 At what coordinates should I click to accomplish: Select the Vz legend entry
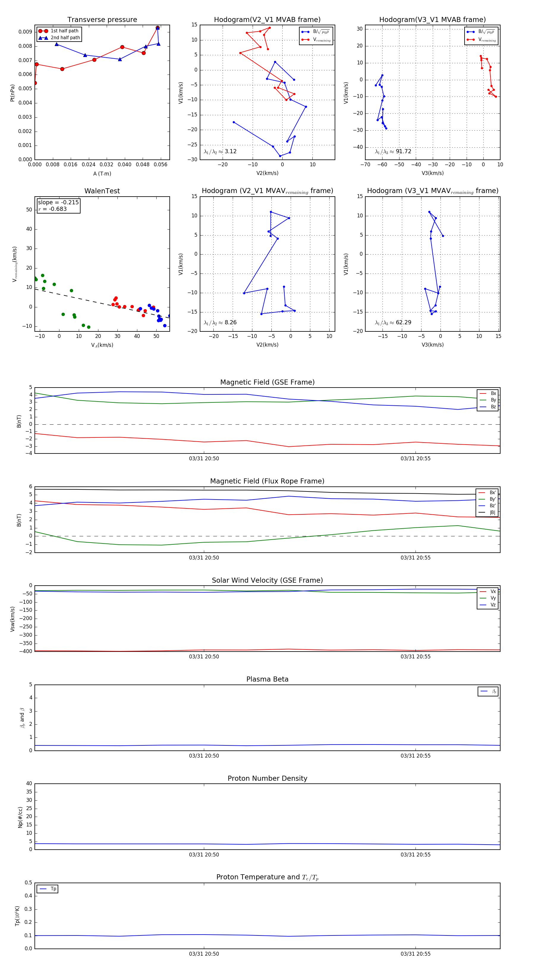click(488, 605)
